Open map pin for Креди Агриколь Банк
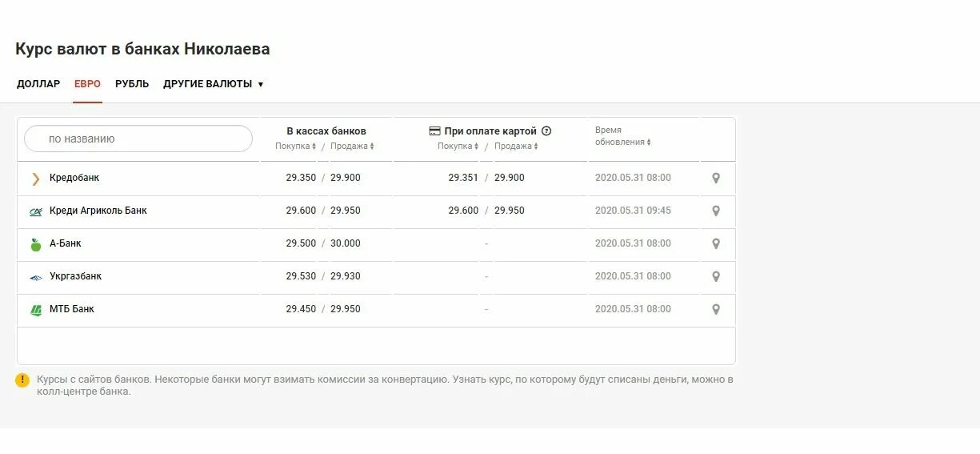Viewport: 980px width, 454px height. 716,211
